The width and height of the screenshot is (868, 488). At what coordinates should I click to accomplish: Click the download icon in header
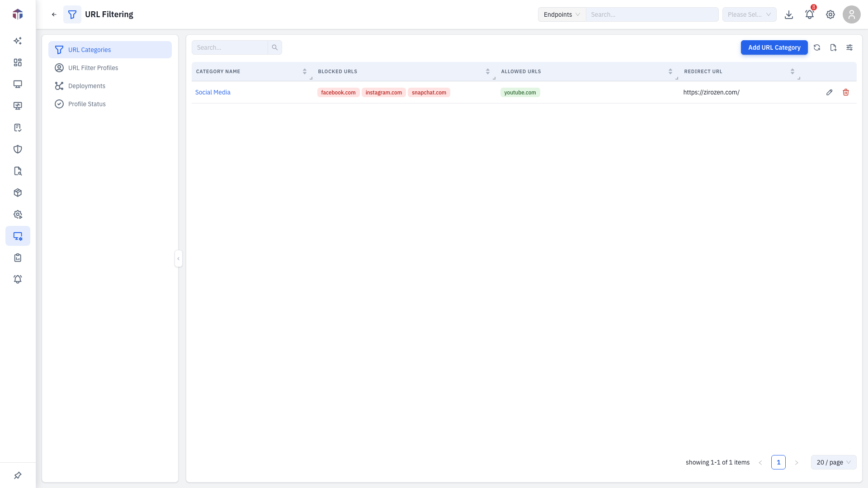point(789,14)
